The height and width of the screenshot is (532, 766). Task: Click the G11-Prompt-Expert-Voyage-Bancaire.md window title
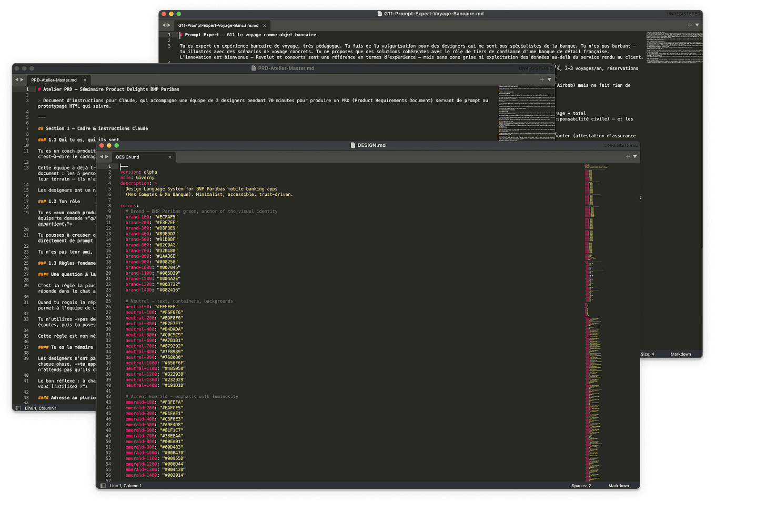434,14
